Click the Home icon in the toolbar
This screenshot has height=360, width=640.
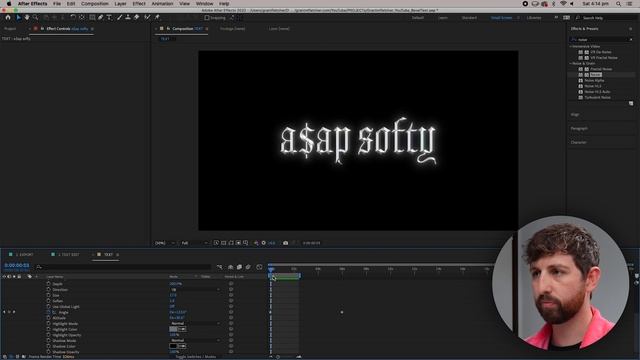[8, 18]
